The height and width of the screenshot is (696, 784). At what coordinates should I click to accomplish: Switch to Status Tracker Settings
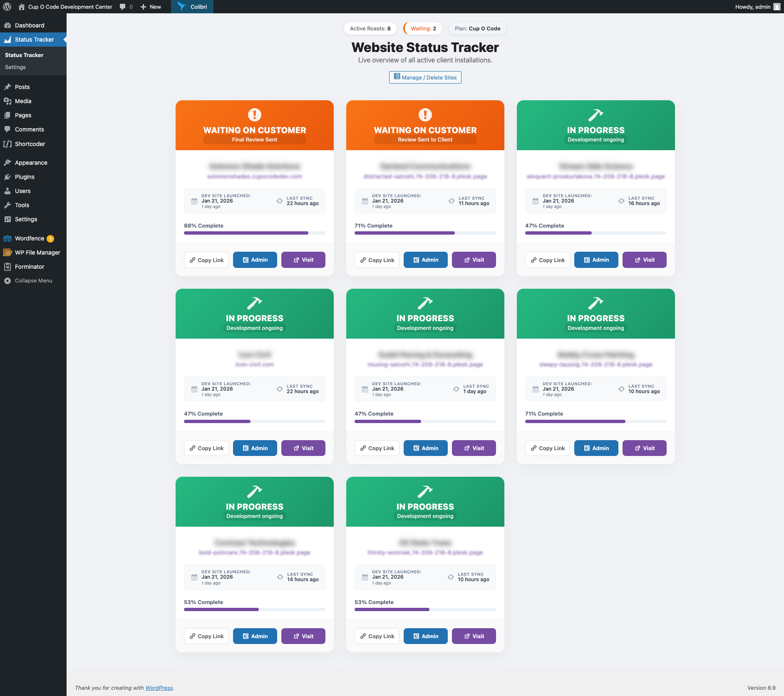15,67
